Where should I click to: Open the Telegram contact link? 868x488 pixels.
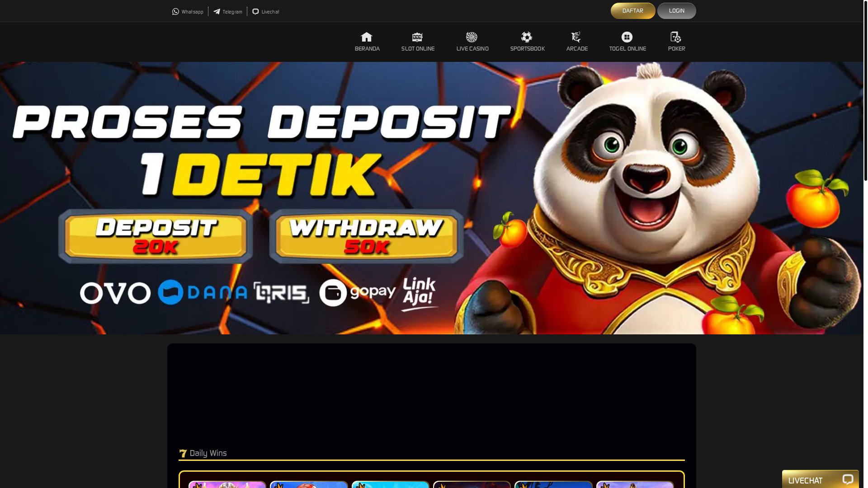click(228, 12)
